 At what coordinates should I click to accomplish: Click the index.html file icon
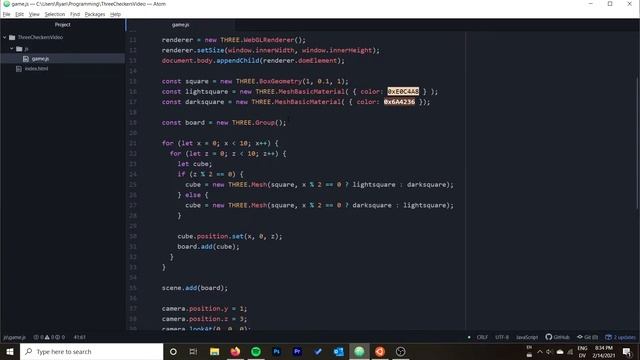tap(19, 69)
